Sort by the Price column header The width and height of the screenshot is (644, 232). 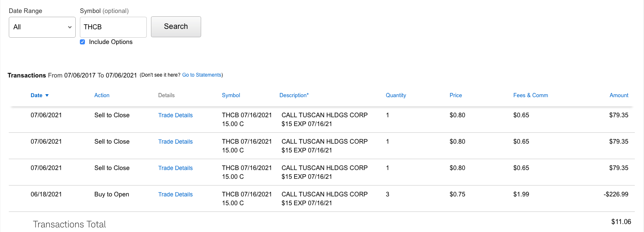pyautogui.click(x=455, y=95)
